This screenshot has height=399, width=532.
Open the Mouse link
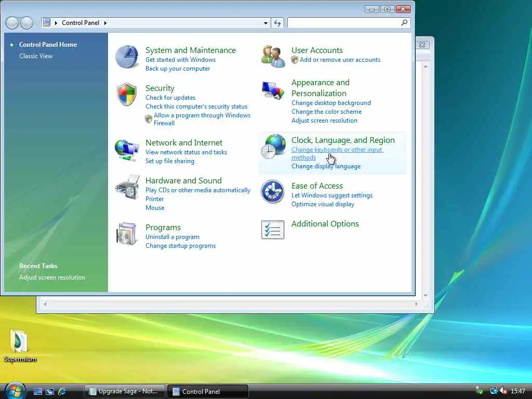155,208
